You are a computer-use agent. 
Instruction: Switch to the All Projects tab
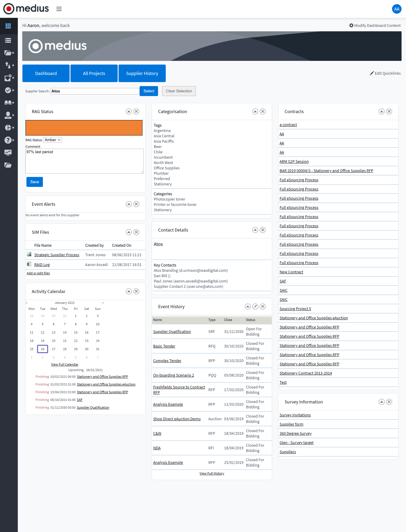pyautogui.click(x=94, y=73)
